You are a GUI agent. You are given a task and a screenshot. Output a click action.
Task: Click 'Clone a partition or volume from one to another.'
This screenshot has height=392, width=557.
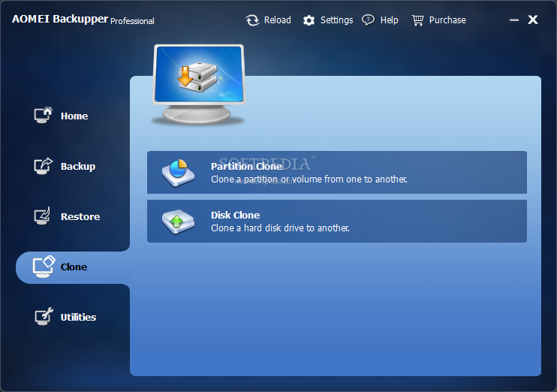click(309, 179)
